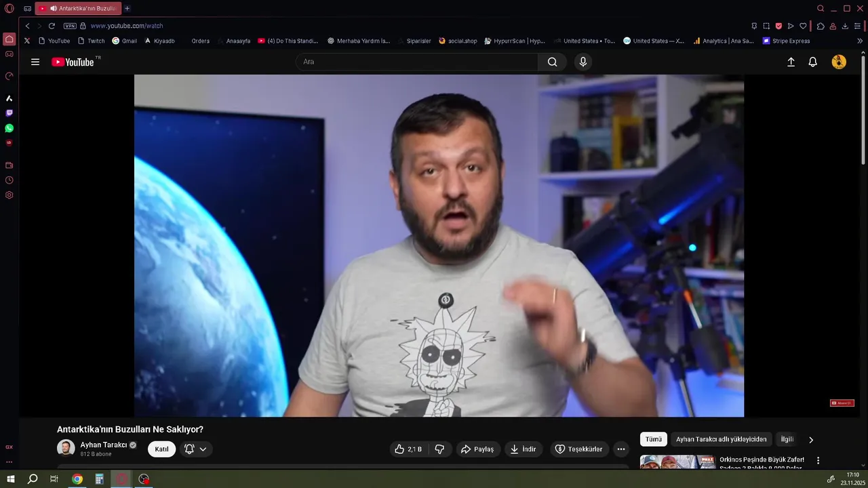Click the address bar URL
This screenshot has height=488, width=868.
[x=127, y=26]
